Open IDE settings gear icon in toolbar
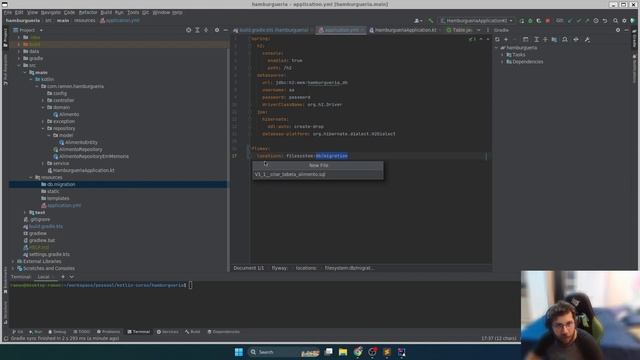Image resolution: width=640 pixels, height=360 pixels. (x=624, y=20)
